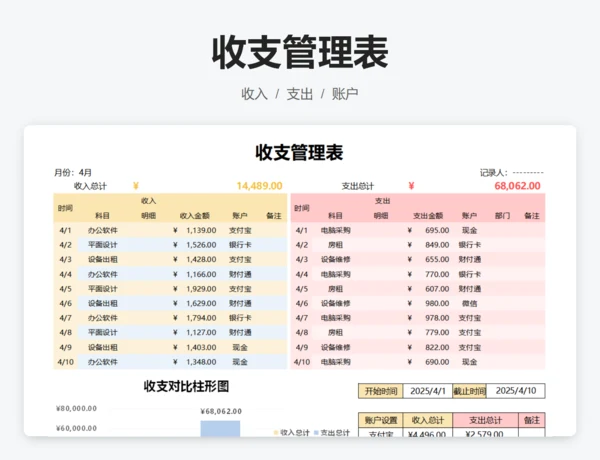This screenshot has width=600, height=460.
Task: Select income amount 1,127.00
Action: (x=201, y=333)
